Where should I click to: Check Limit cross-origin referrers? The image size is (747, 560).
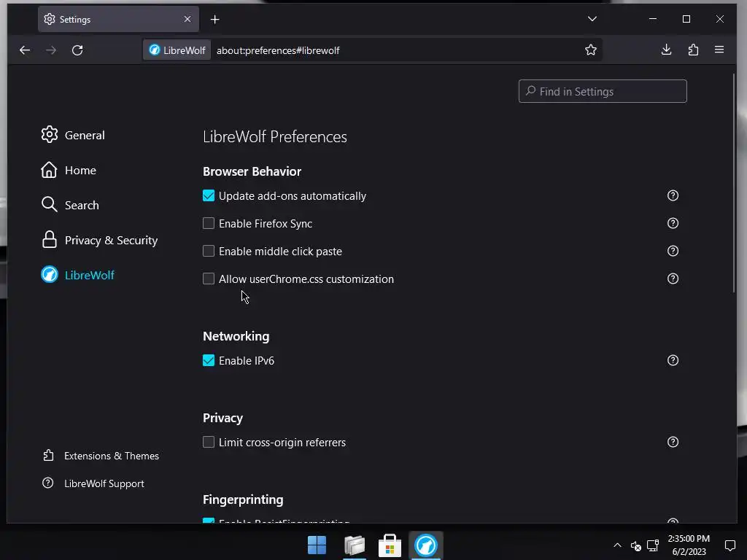click(209, 442)
